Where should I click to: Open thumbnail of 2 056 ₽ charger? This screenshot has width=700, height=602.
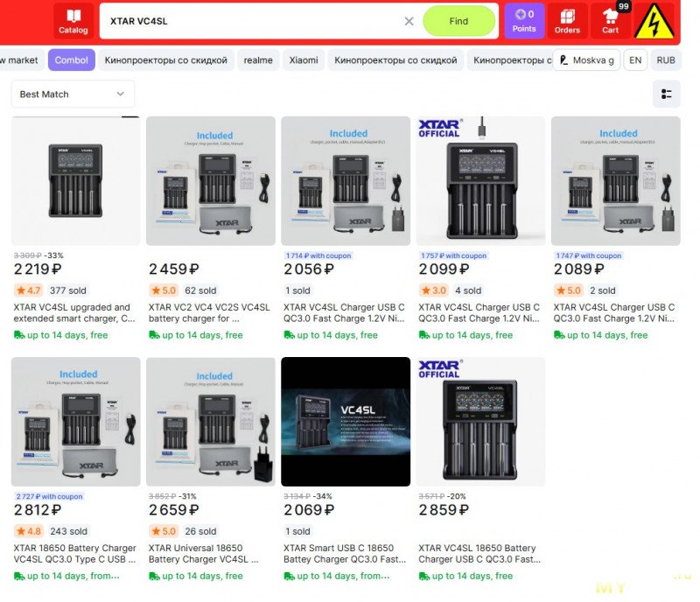(x=346, y=181)
